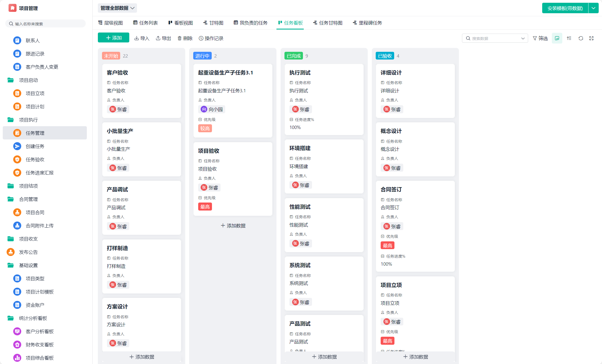
Task: Switch to the 任务甘特图 tab
Action: [x=328, y=23]
